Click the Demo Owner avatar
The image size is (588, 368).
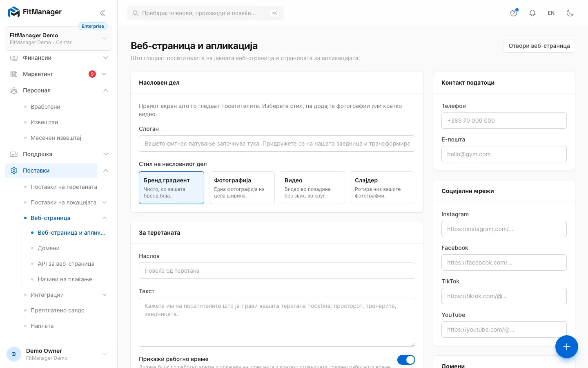click(14, 354)
